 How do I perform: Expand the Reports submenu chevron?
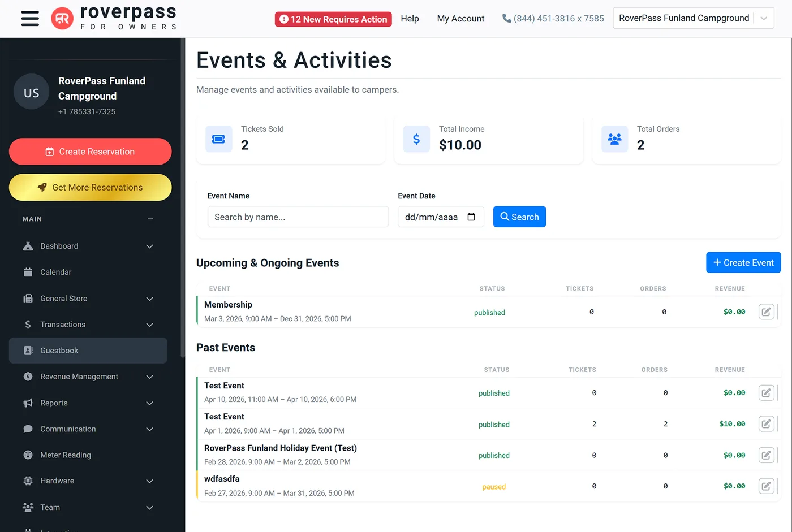(x=150, y=404)
